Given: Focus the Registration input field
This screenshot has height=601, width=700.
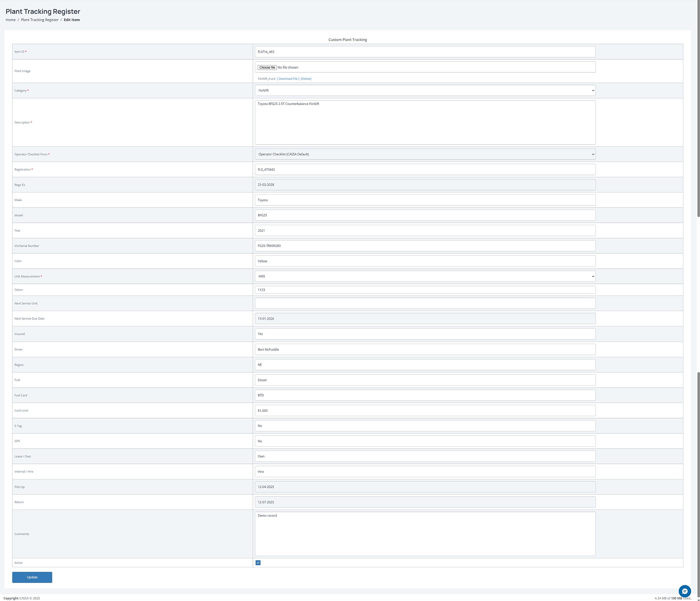Looking at the screenshot, I should pos(425,169).
